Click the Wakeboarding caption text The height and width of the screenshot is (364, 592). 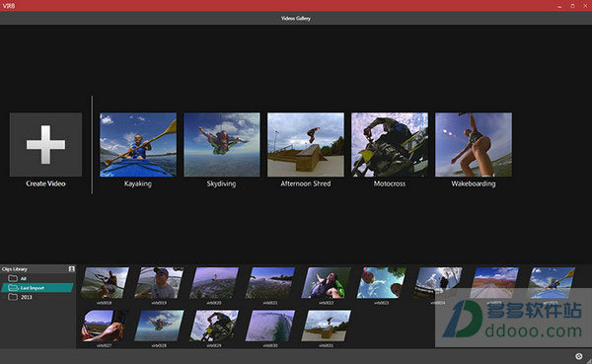click(474, 183)
